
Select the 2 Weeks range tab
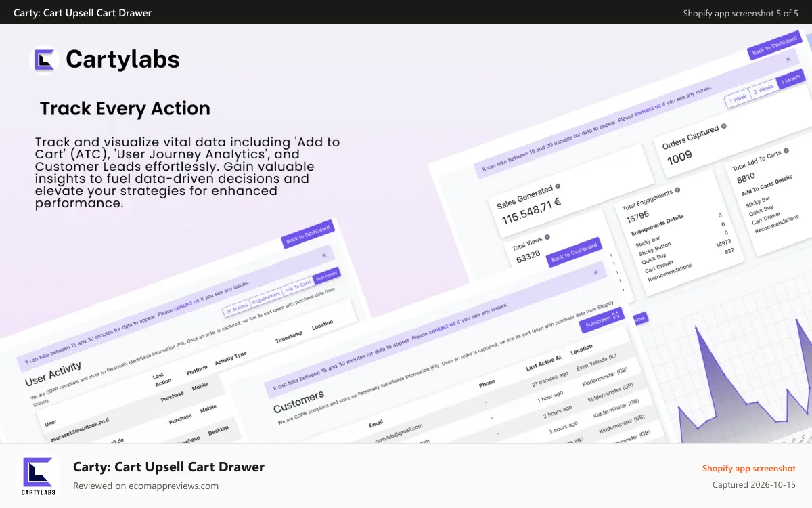(764, 89)
